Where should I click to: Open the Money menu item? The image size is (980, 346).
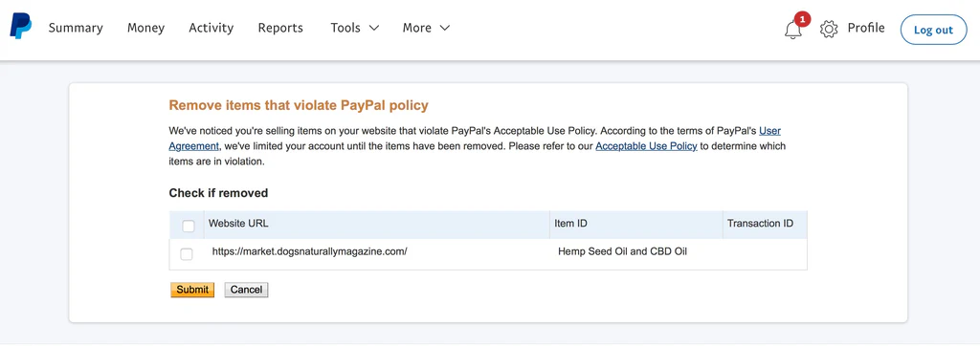(145, 28)
